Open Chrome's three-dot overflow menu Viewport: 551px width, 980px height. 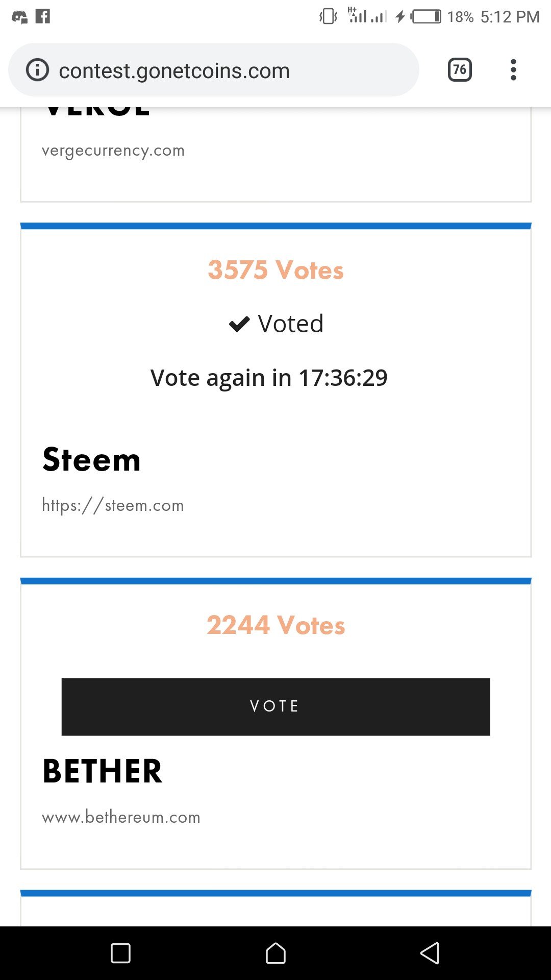[513, 70]
